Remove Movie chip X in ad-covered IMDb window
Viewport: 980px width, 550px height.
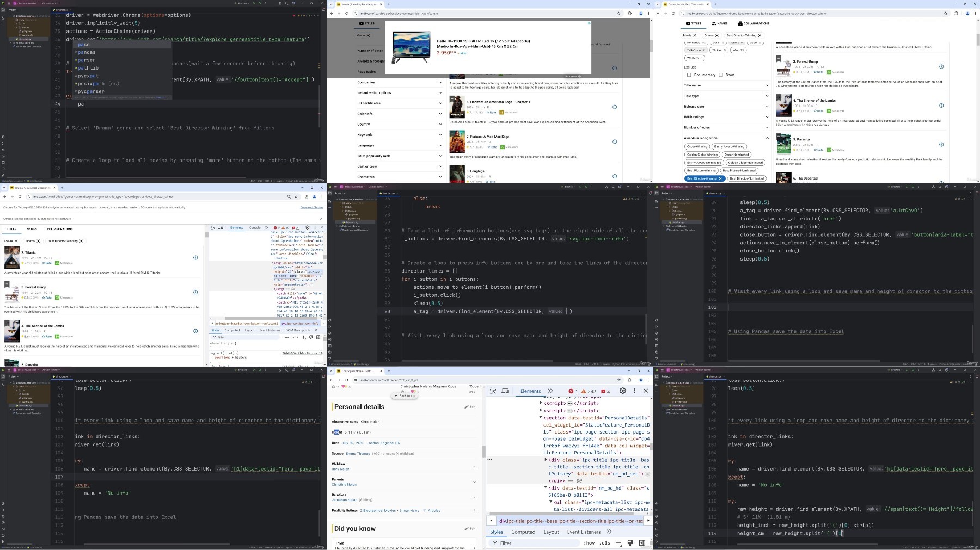pos(368,35)
